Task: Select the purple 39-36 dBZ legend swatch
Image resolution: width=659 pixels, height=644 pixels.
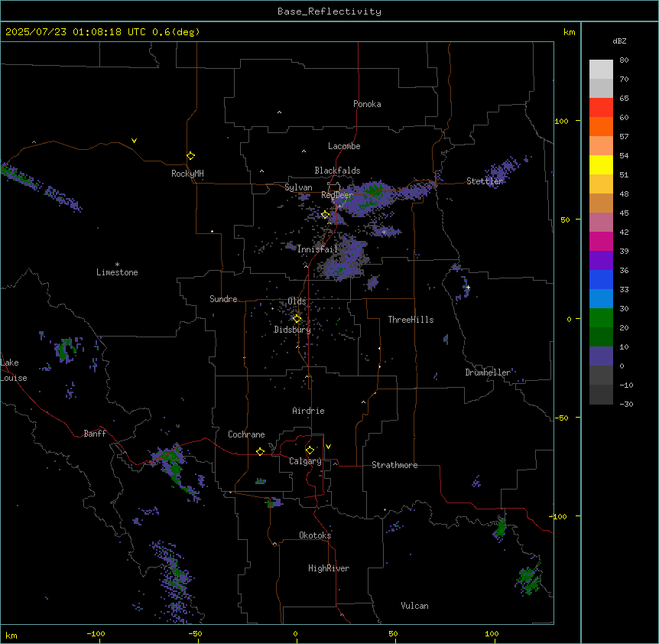Action: click(601, 261)
